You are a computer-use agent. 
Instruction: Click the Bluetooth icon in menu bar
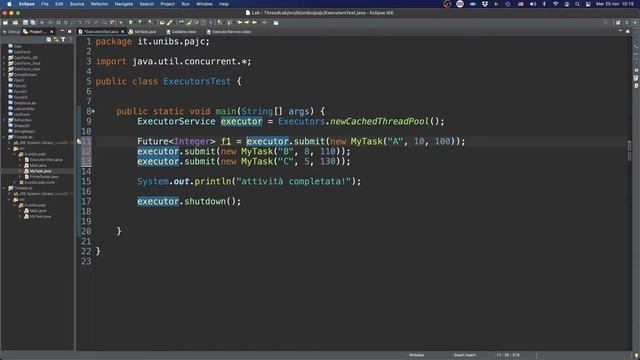tap(544, 4)
